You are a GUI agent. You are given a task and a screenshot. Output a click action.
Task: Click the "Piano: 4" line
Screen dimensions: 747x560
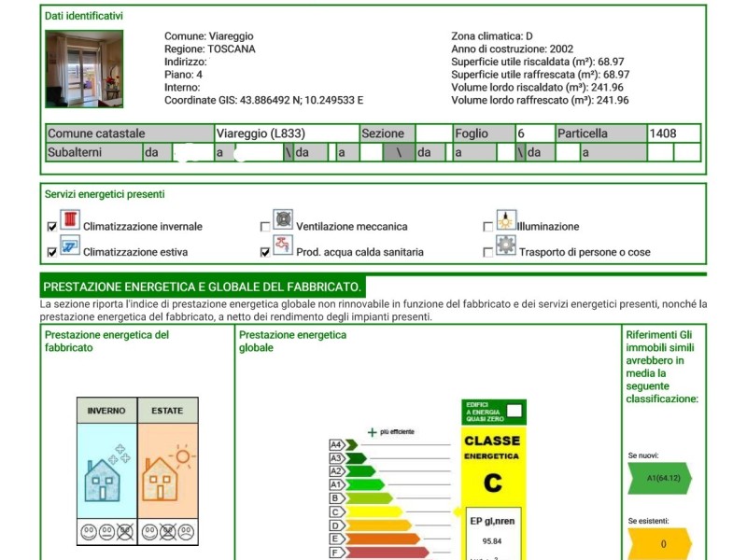[183, 75]
